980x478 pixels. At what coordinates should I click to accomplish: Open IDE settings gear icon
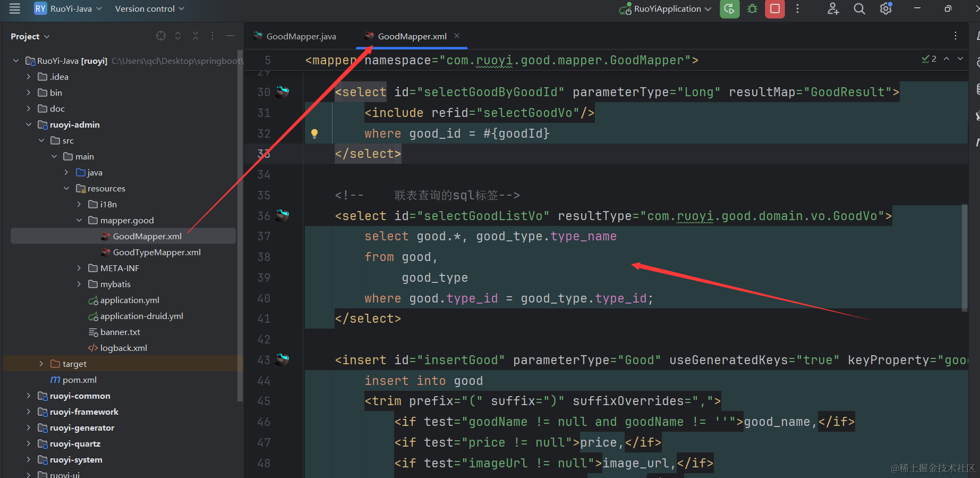pyautogui.click(x=885, y=9)
